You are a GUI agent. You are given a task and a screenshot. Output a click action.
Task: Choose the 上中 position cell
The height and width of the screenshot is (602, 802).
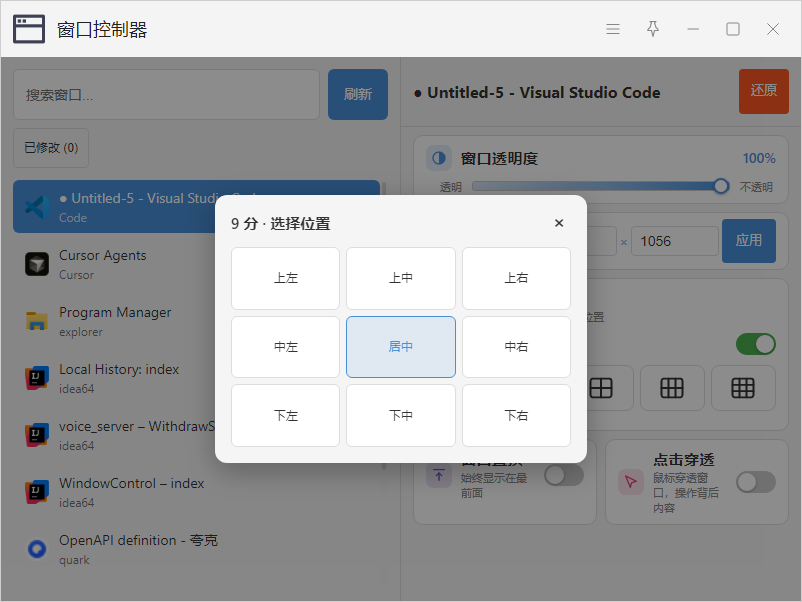coord(400,278)
